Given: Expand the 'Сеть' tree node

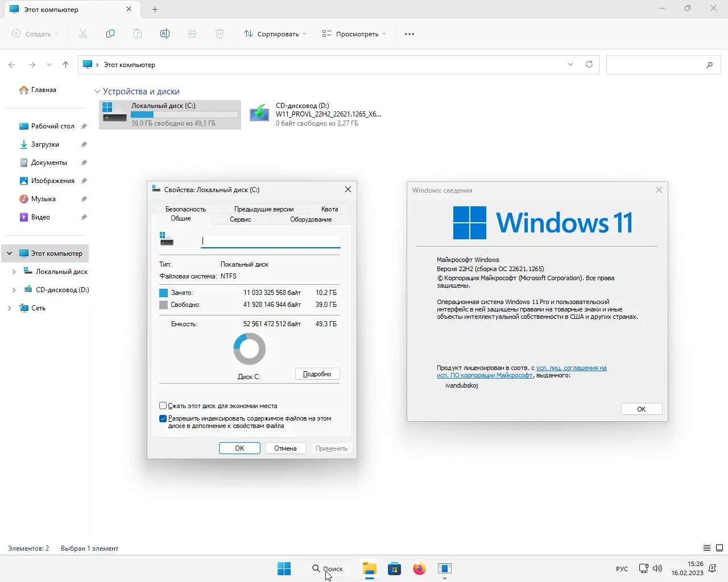Looking at the screenshot, I should tap(10, 308).
